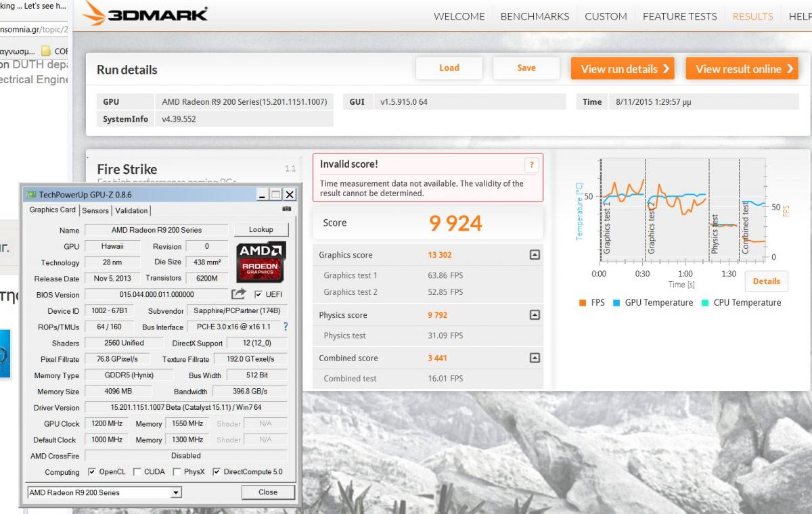Screen dimensions: 812x514
Task: Click the browser address bar URL
Action: coord(34,30)
